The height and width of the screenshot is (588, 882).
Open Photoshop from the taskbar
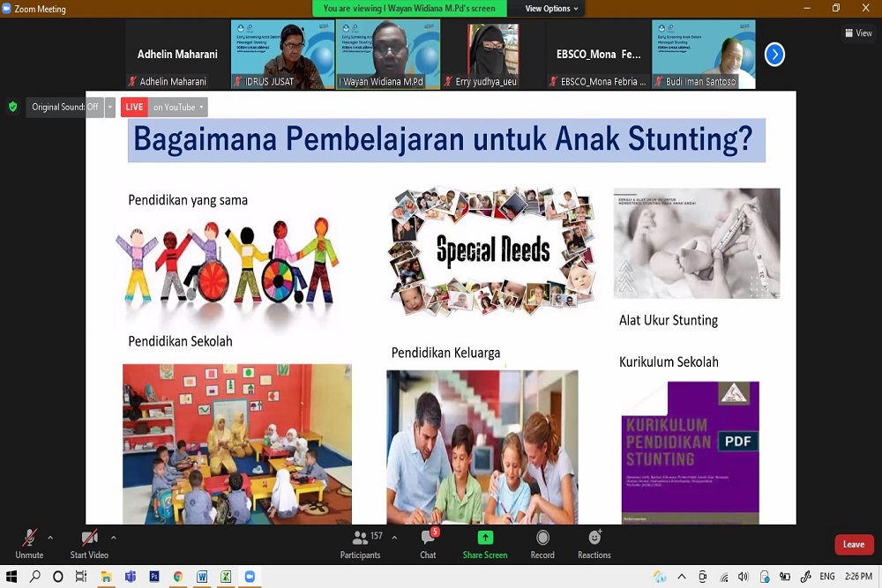coord(154,577)
